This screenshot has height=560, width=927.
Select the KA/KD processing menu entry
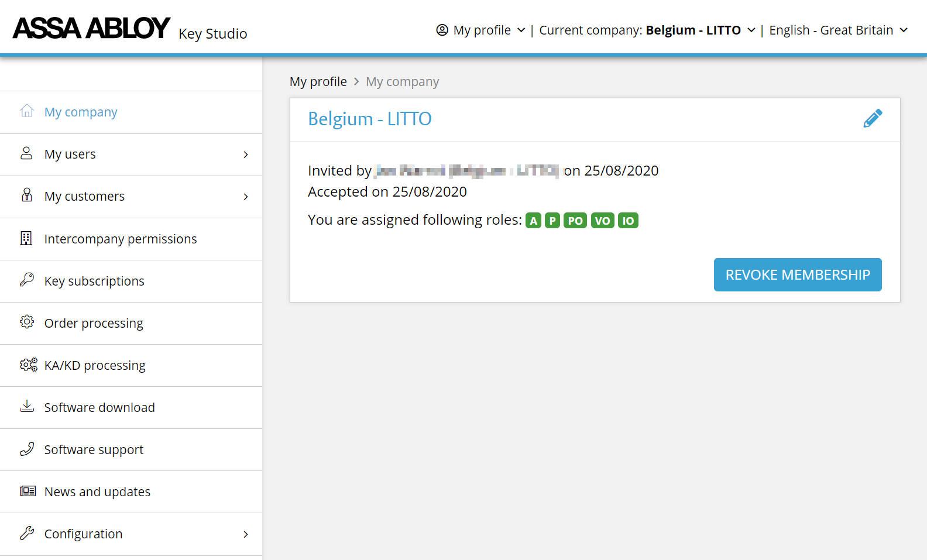[x=95, y=366]
